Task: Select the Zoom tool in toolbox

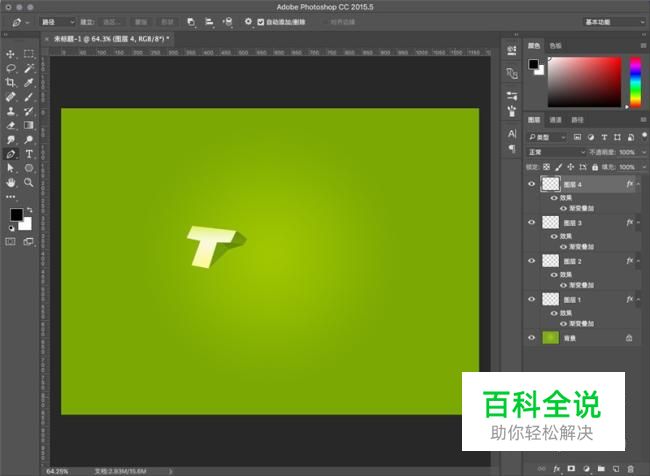Action: coord(29,183)
